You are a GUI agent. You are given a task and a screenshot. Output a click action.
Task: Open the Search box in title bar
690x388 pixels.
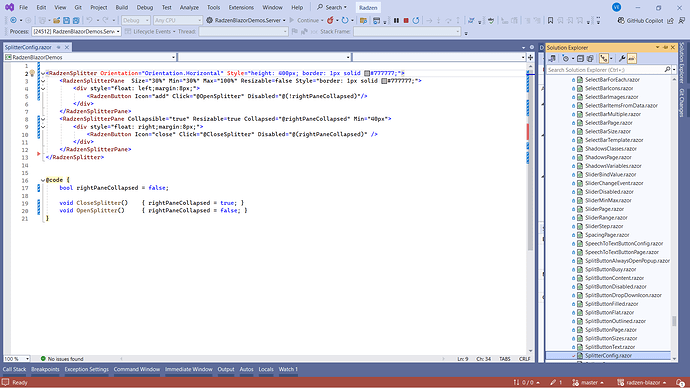click(332, 7)
